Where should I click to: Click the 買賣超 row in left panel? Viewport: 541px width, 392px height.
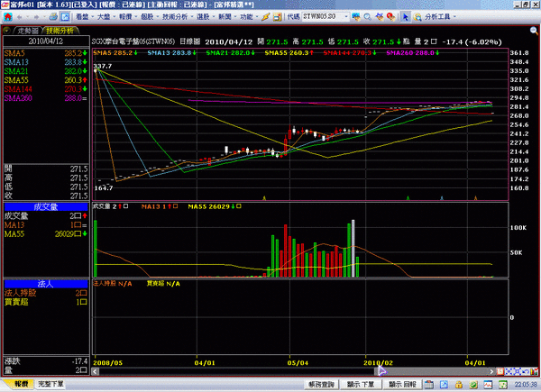pyautogui.click(x=46, y=302)
